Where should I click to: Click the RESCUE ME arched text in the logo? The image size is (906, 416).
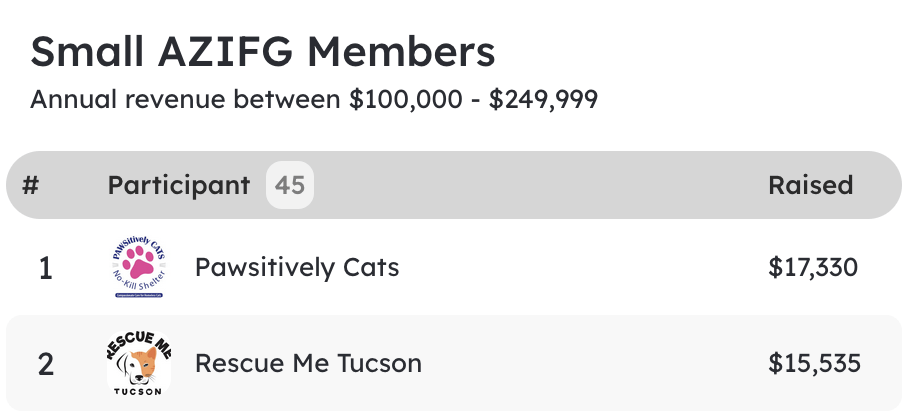pos(139,340)
